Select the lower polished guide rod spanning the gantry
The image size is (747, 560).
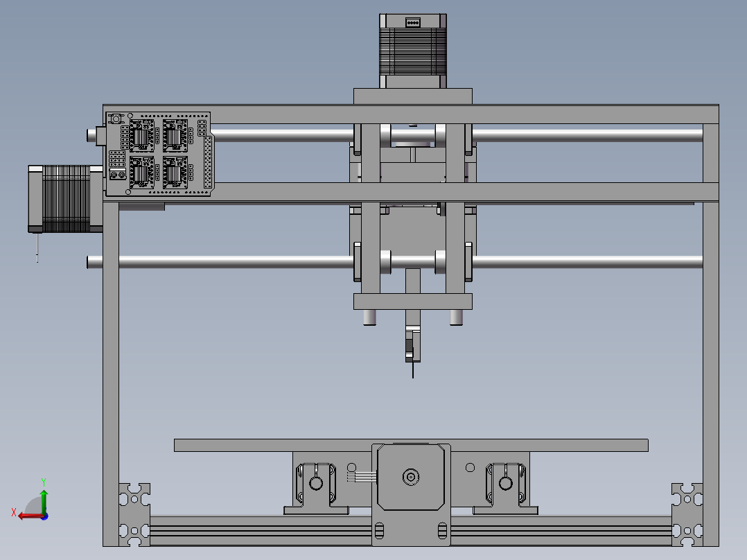[589, 262]
